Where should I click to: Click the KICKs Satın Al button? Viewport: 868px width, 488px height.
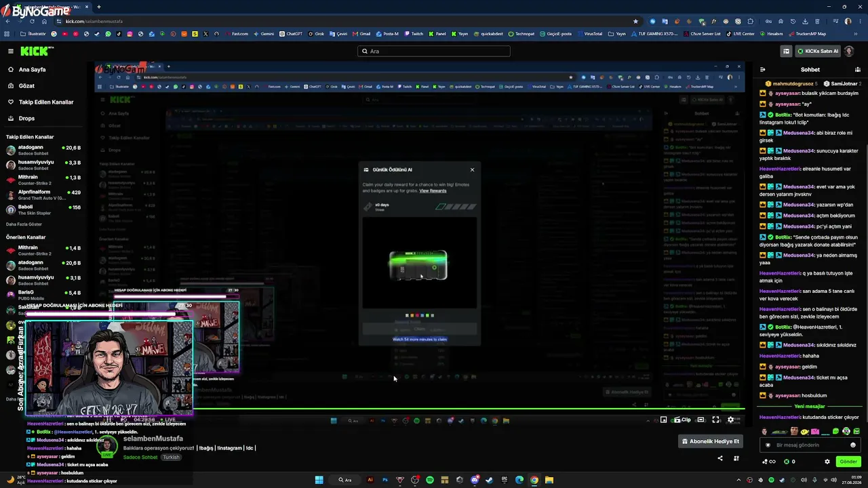(818, 51)
